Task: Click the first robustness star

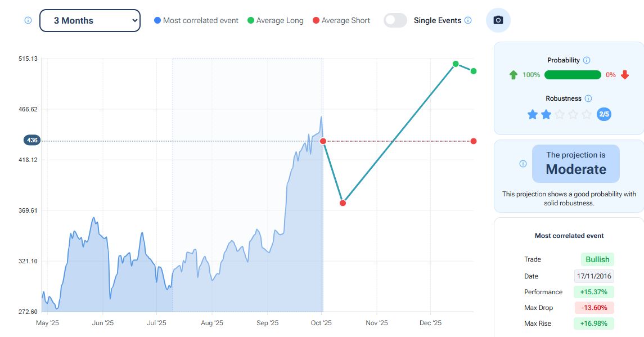Action: point(533,115)
